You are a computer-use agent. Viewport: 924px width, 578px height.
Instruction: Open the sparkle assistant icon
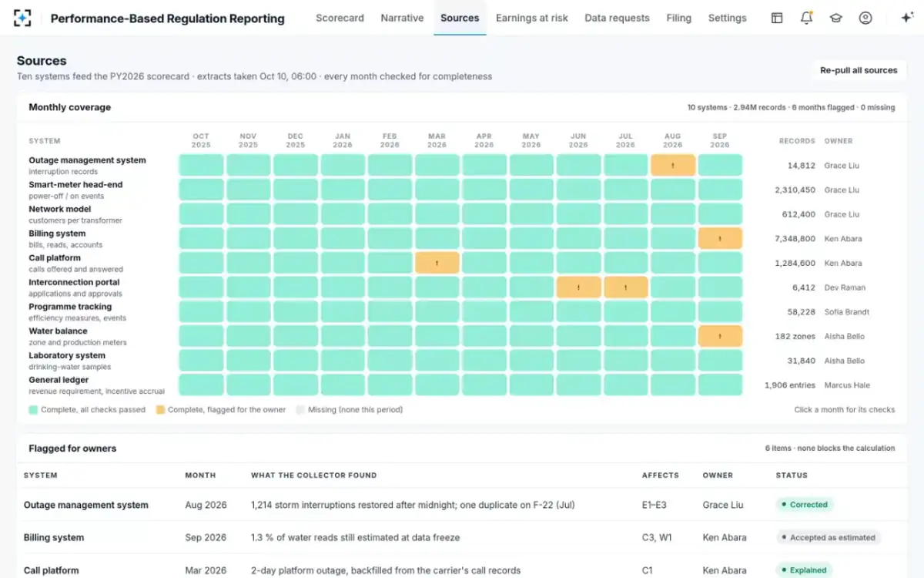(x=907, y=18)
